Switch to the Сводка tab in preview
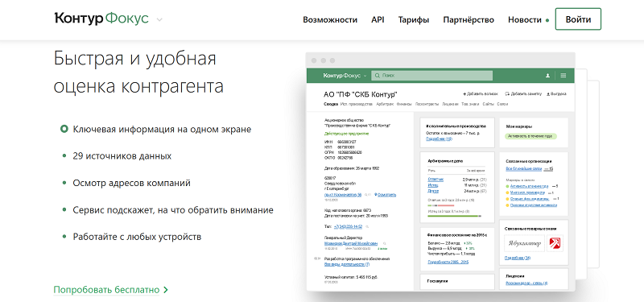 331,105
